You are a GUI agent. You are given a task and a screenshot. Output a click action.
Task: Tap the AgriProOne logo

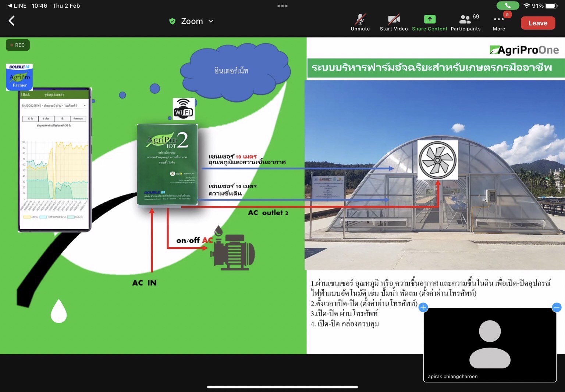click(525, 50)
